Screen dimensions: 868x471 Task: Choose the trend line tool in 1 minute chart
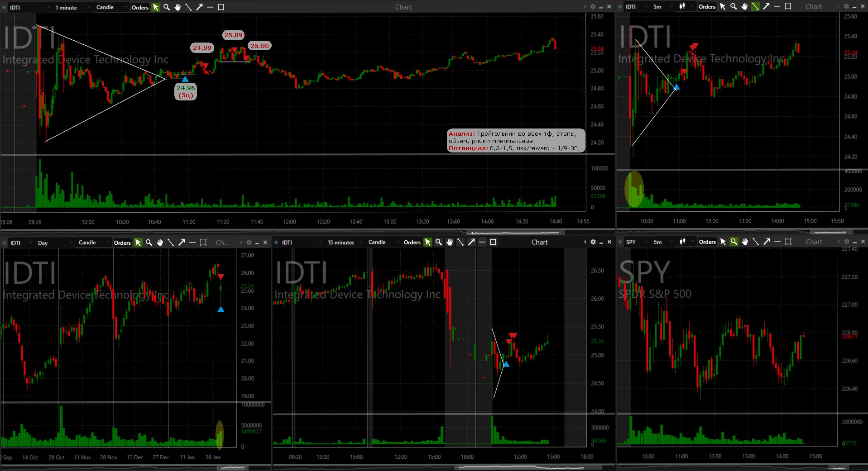[188, 7]
